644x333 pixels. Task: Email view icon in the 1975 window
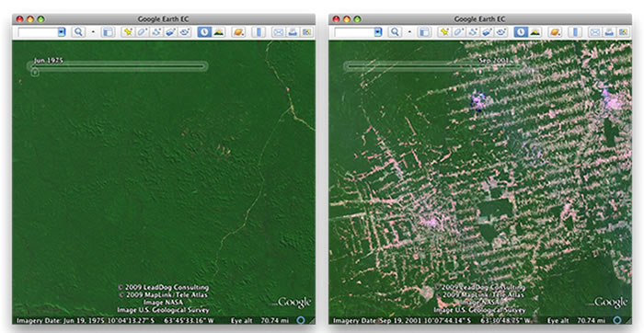(x=279, y=32)
